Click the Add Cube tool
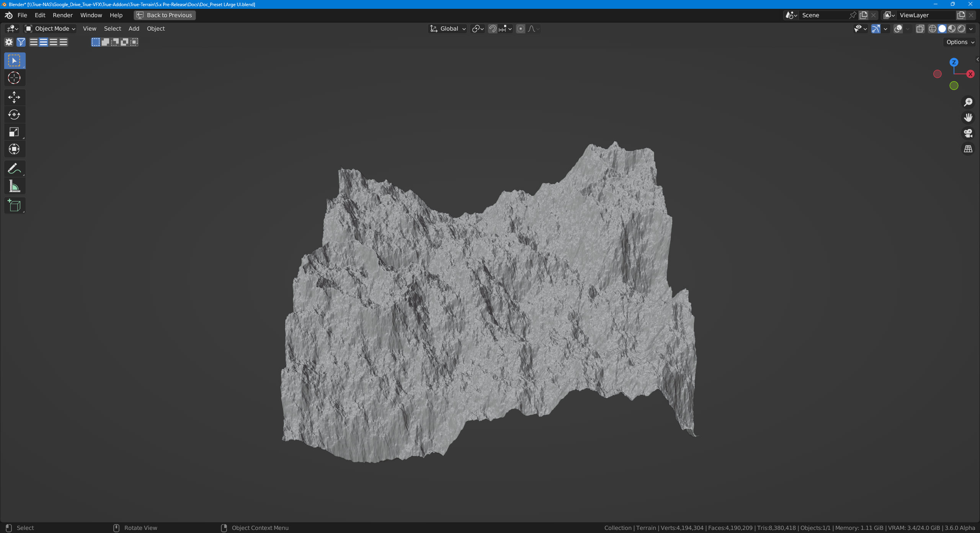 click(x=14, y=206)
